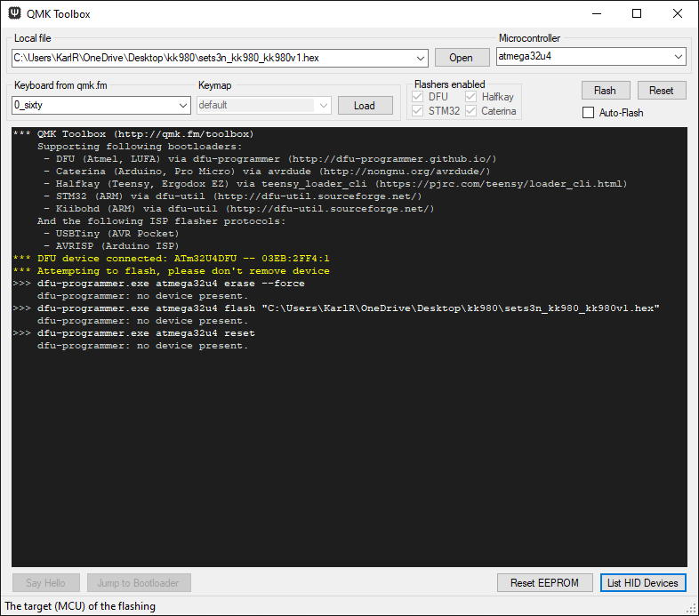Close the QMK Toolbox window
This screenshot has height=616, width=699.
678,14
